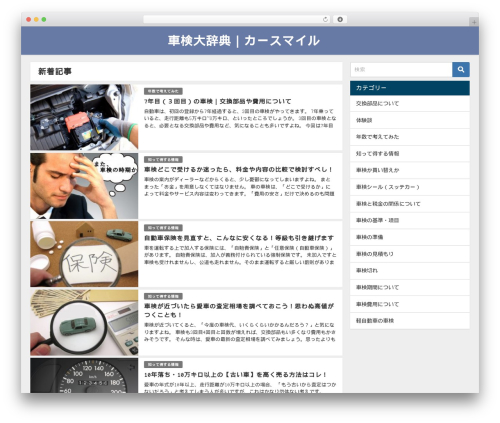The height and width of the screenshot is (423, 500).
Task: Open the 車検大辞典|カースマイル site title
Action: point(244,41)
